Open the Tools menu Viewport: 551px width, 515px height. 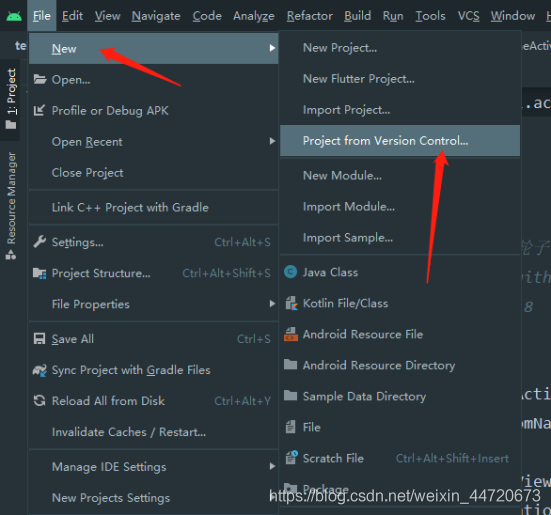pos(430,16)
